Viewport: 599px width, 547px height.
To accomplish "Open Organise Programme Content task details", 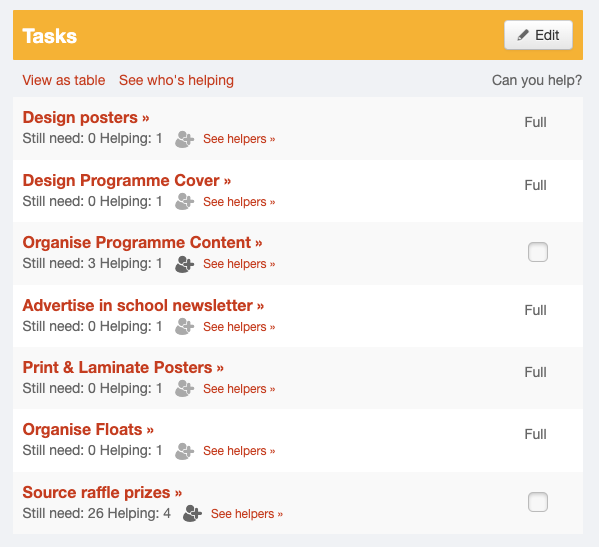I will tap(142, 243).
